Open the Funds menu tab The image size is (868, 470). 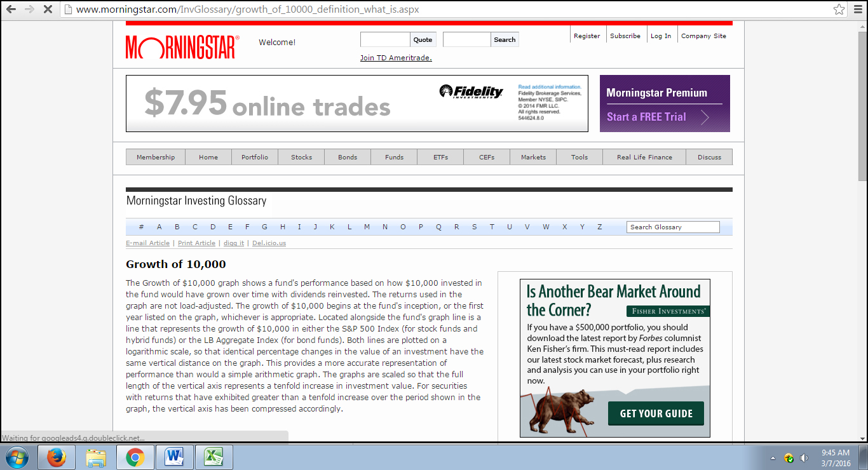pyautogui.click(x=394, y=157)
